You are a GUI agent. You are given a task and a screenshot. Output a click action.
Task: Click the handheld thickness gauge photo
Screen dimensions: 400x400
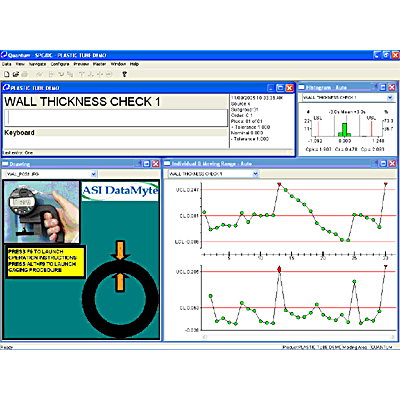tap(42, 212)
